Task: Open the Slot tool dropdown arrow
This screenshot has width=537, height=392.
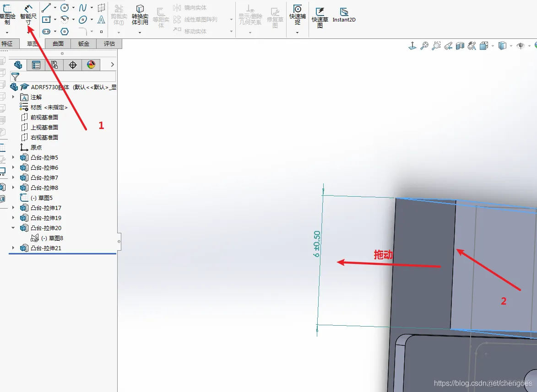Action: coord(55,32)
